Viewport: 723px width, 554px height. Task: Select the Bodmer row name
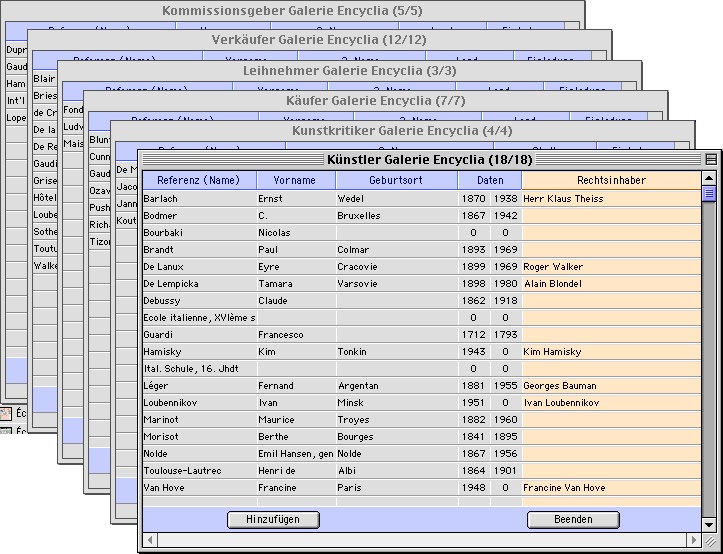click(x=160, y=216)
